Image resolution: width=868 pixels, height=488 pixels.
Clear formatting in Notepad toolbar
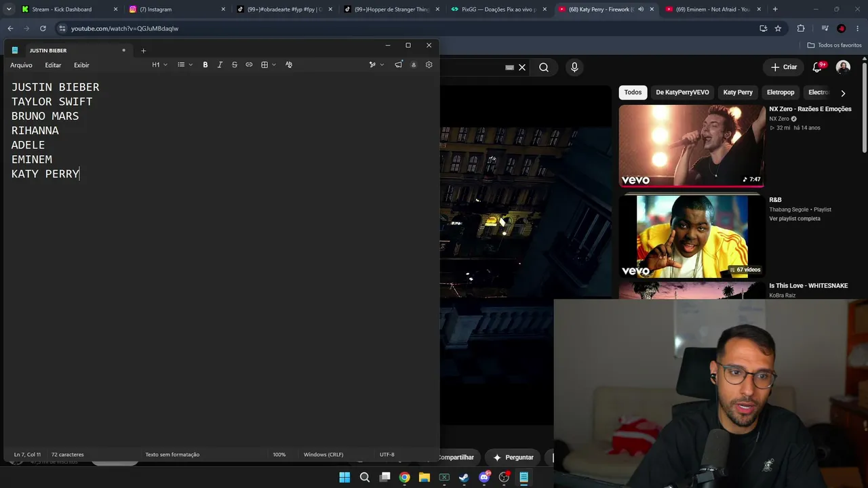pyautogui.click(x=289, y=65)
